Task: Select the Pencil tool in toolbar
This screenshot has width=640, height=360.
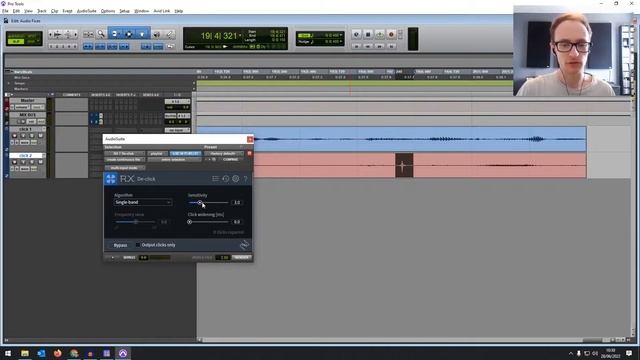Action: [x=170, y=35]
